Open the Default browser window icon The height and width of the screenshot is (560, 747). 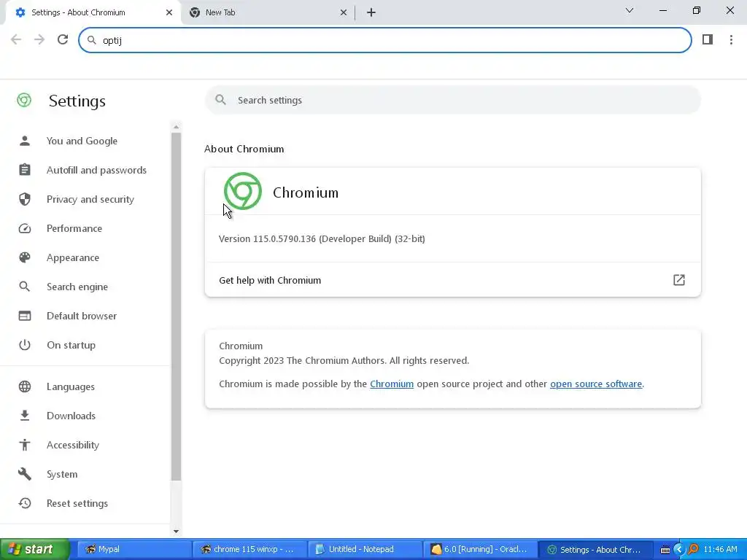click(24, 316)
